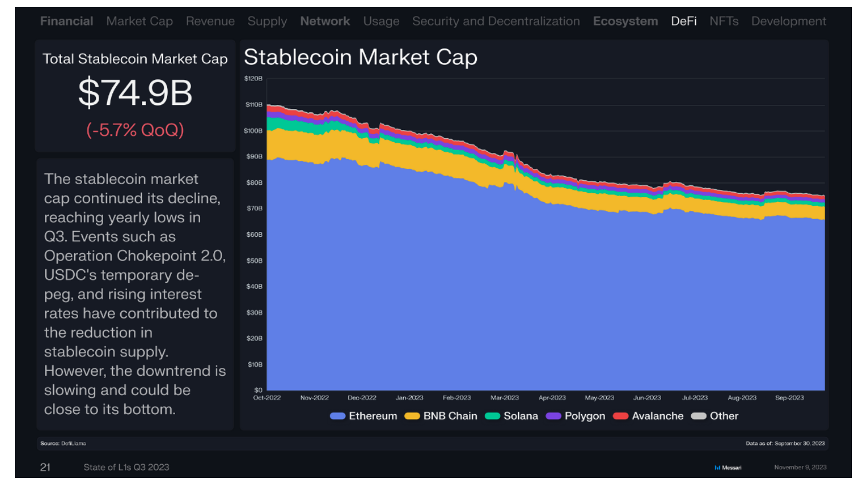The image size is (868, 495).
Task: Click the November 9, 2023 date
Action: click(800, 467)
